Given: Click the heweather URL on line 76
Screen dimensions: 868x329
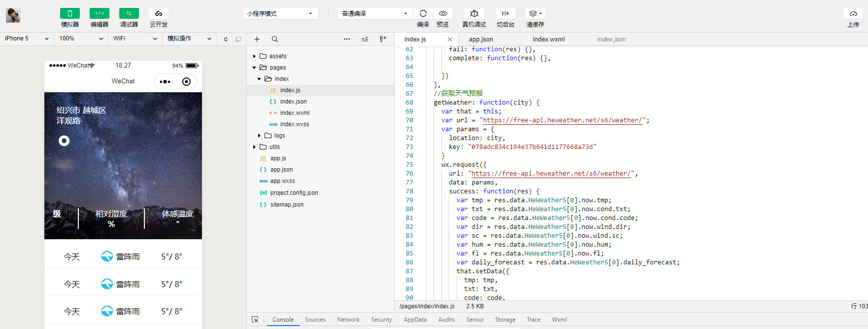Looking at the screenshot, I should point(551,174).
